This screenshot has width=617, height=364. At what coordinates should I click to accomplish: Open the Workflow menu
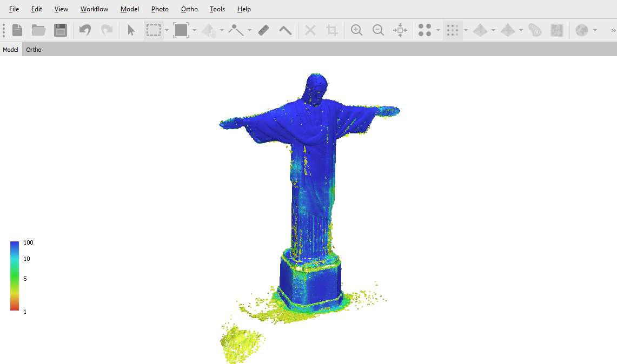point(94,9)
